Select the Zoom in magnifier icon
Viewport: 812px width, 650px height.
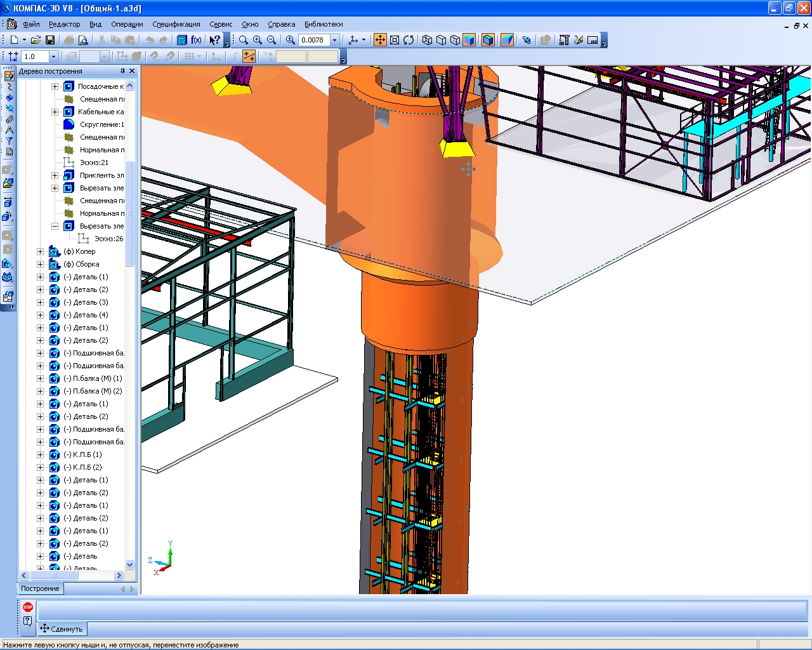click(258, 40)
